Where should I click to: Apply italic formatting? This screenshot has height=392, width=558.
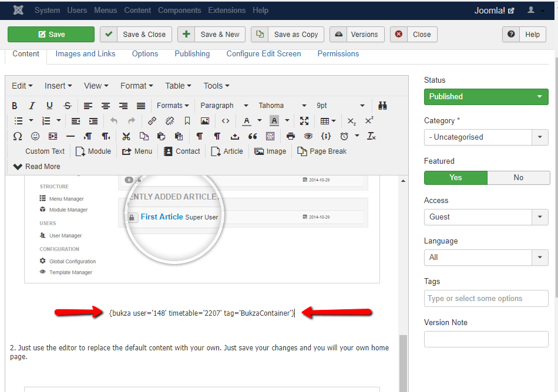click(x=32, y=106)
